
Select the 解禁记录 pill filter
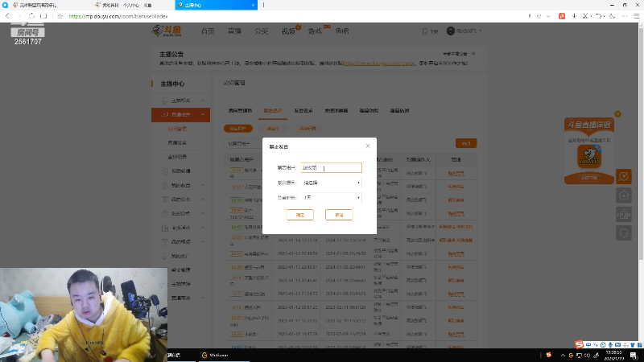(x=308, y=129)
